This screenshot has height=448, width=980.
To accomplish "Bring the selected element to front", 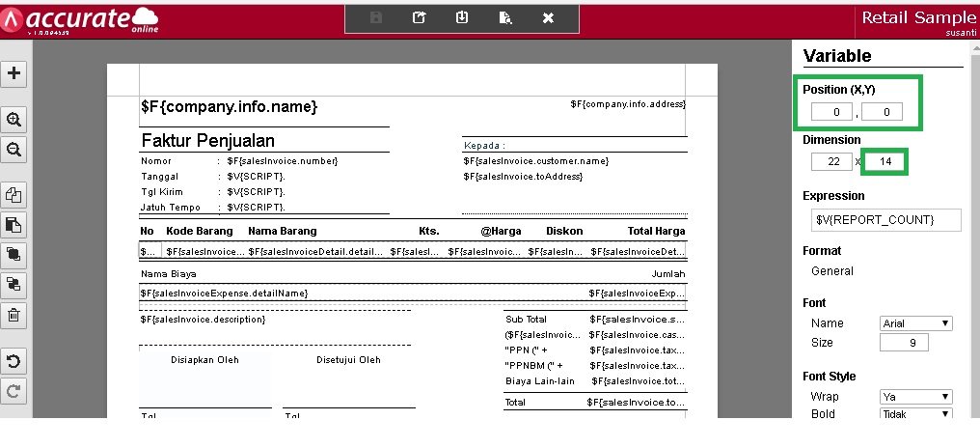I will (x=14, y=254).
